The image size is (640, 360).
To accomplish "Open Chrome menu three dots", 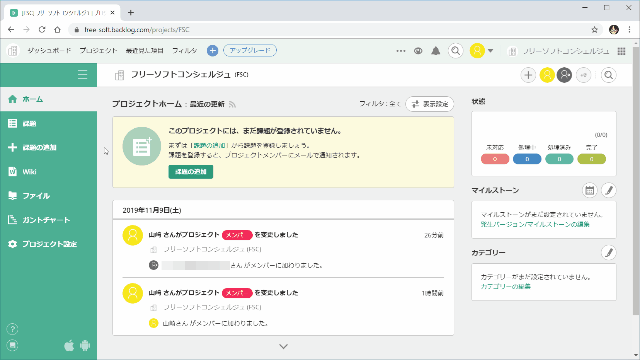I will point(629,30).
